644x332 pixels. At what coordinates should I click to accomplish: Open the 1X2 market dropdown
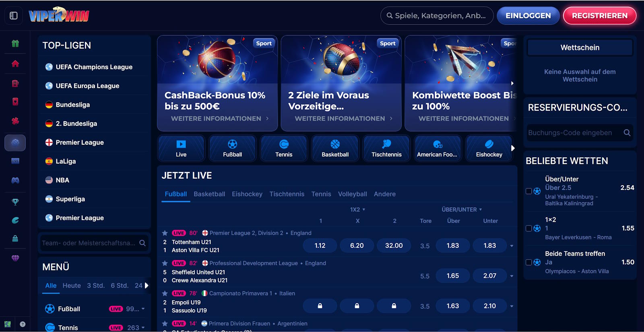357,210
